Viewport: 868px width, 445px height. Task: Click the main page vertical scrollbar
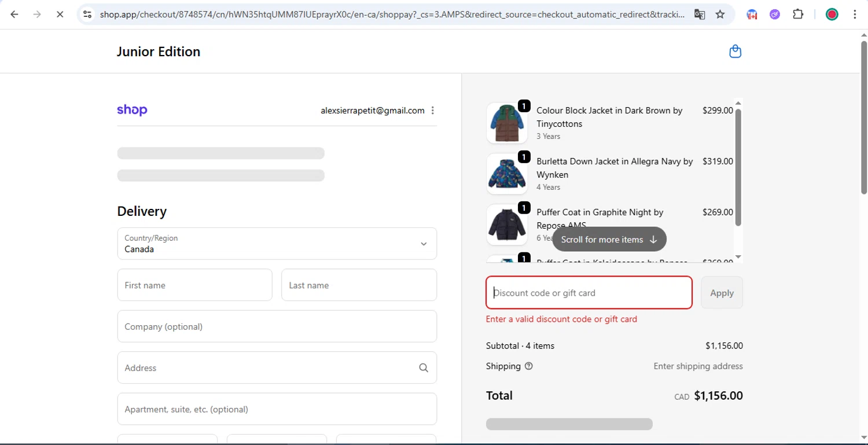coord(864,117)
